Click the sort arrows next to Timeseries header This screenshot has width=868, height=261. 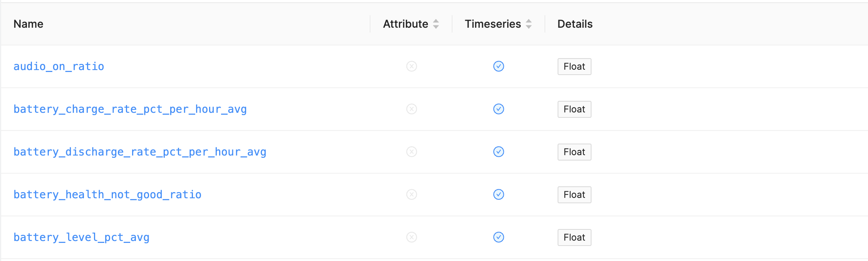click(530, 24)
